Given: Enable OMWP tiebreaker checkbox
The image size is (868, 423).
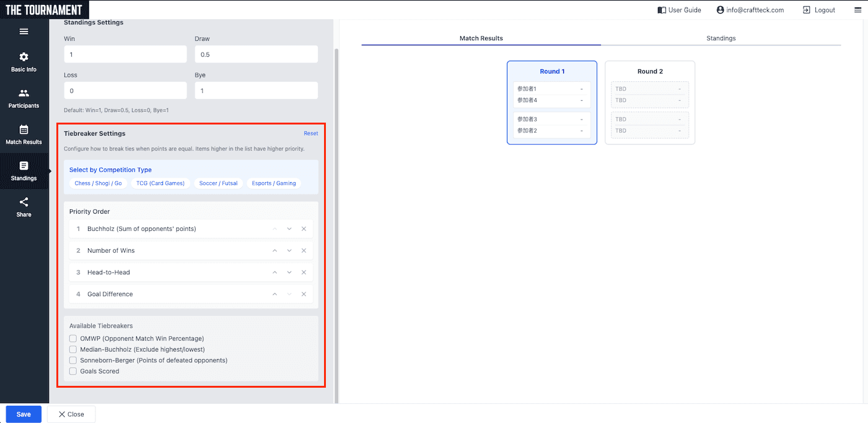Looking at the screenshot, I should click(x=73, y=339).
